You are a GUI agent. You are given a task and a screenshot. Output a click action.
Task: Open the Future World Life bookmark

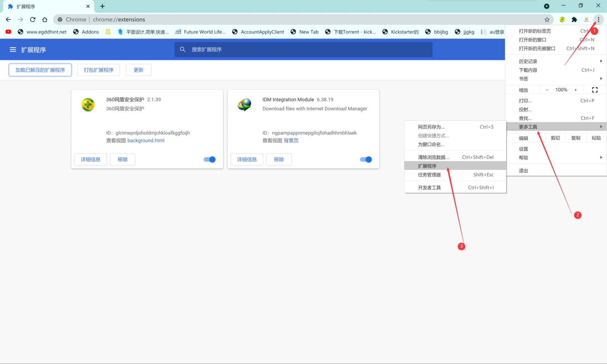pyautogui.click(x=200, y=32)
